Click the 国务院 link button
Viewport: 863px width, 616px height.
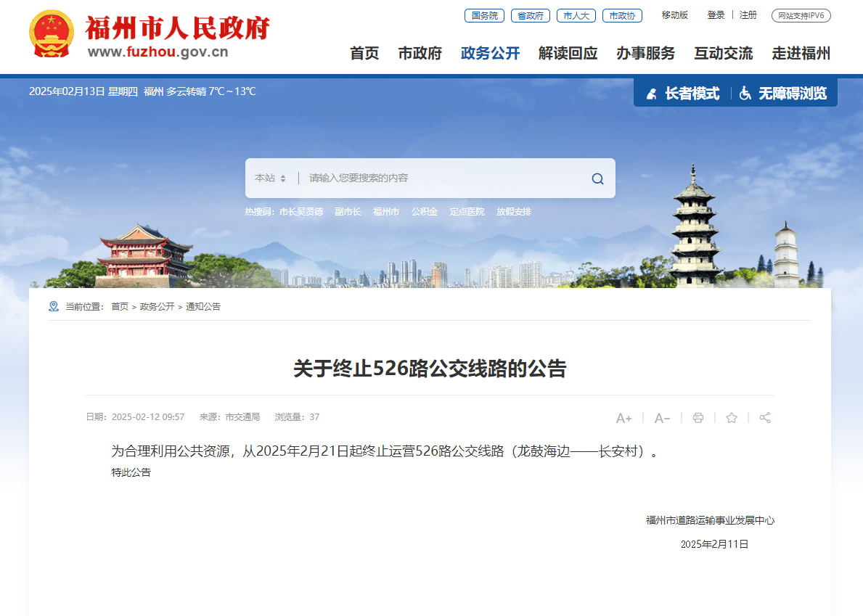coord(484,15)
